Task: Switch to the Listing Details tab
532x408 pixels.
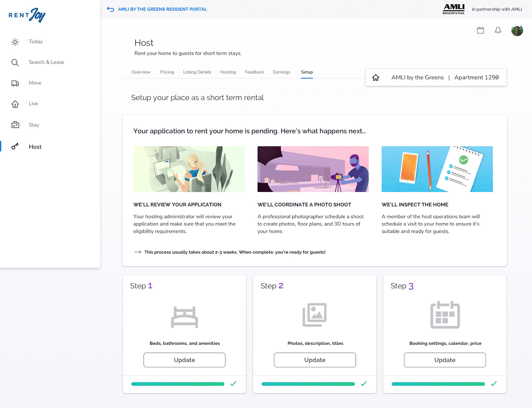Action: (197, 72)
